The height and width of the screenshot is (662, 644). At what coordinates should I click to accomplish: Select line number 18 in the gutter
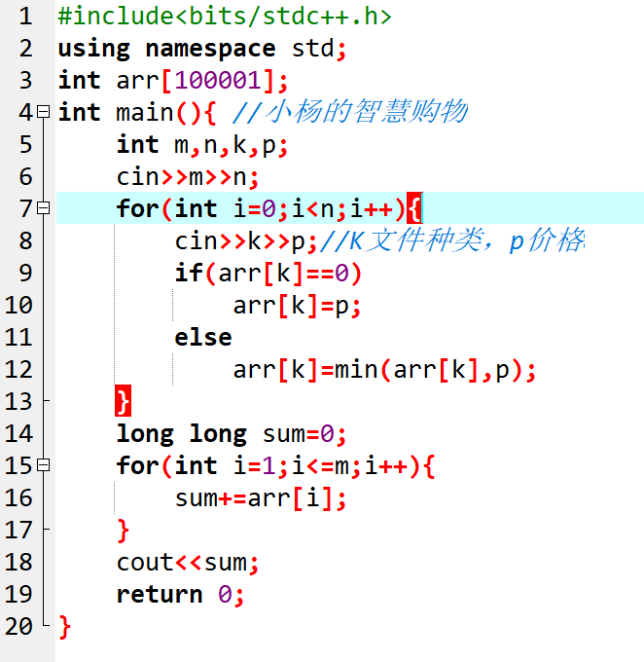click(x=18, y=563)
